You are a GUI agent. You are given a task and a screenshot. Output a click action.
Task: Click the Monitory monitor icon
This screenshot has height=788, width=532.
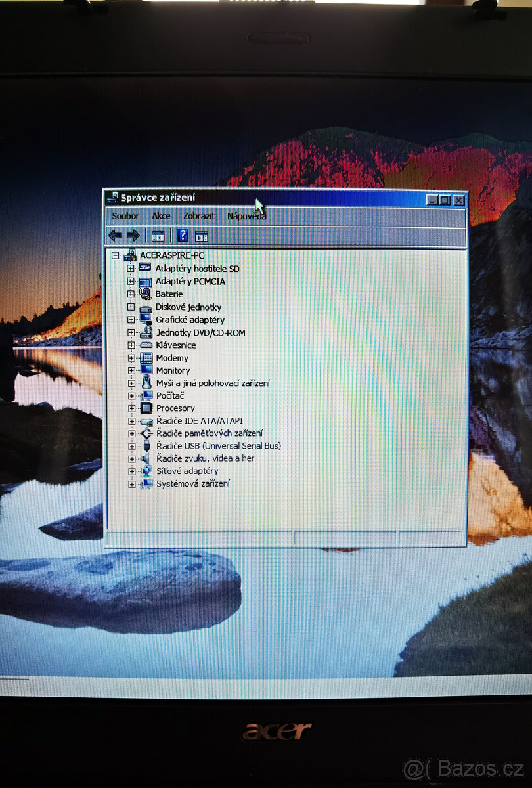[x=145, y=370]
